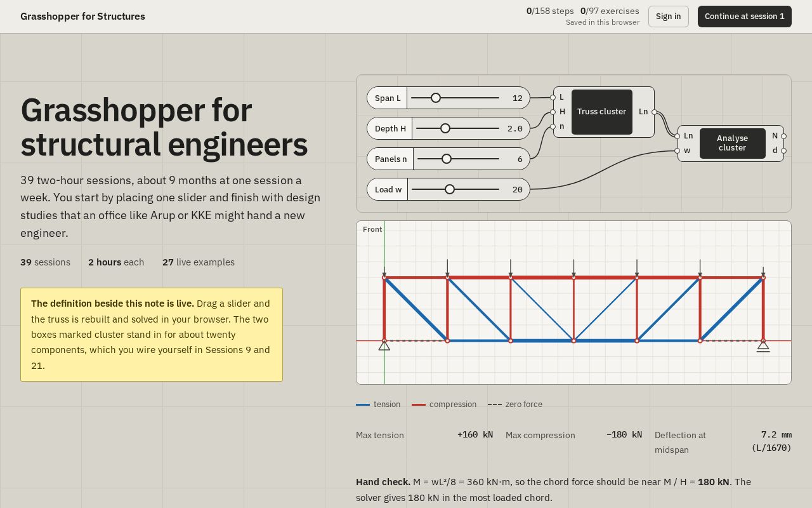
Task: Click the dashed zero force legend line
Action: pos(495,404)
